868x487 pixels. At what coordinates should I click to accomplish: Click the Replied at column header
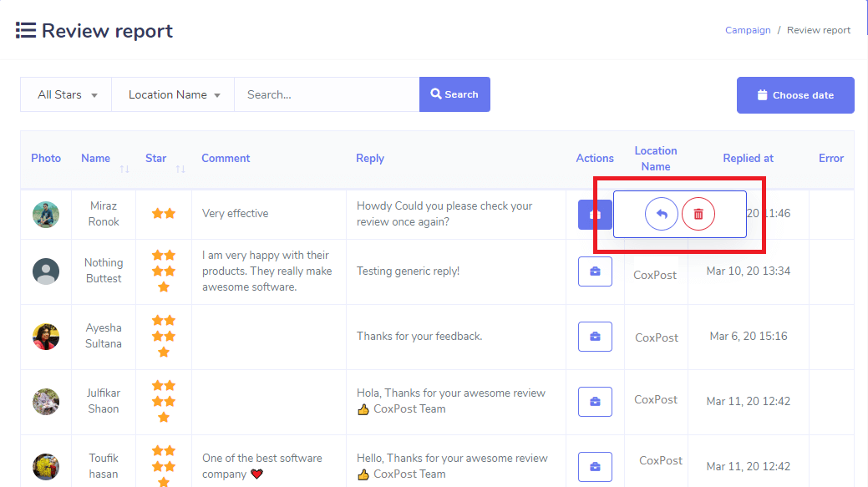[748, 159]
